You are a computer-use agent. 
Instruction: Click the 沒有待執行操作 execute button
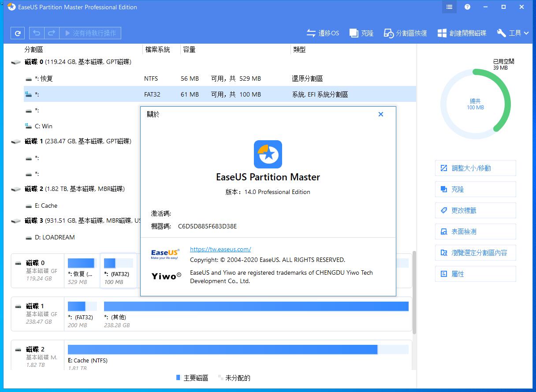click(90, 33)
